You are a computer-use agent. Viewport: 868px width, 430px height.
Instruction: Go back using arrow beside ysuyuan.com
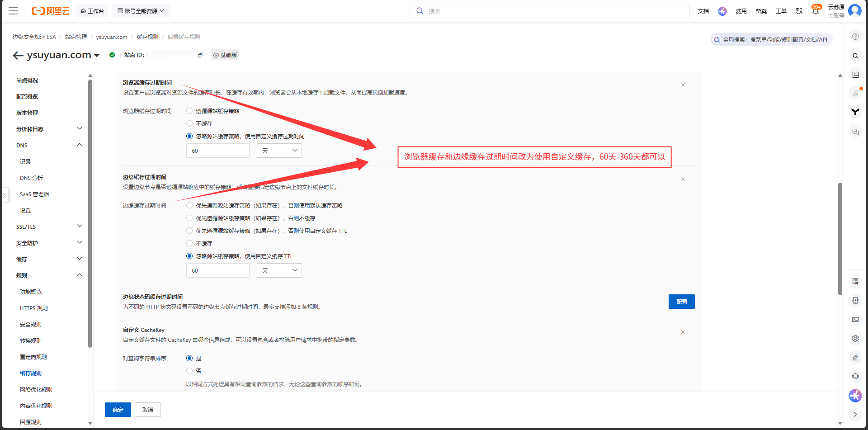pos(18,55)
